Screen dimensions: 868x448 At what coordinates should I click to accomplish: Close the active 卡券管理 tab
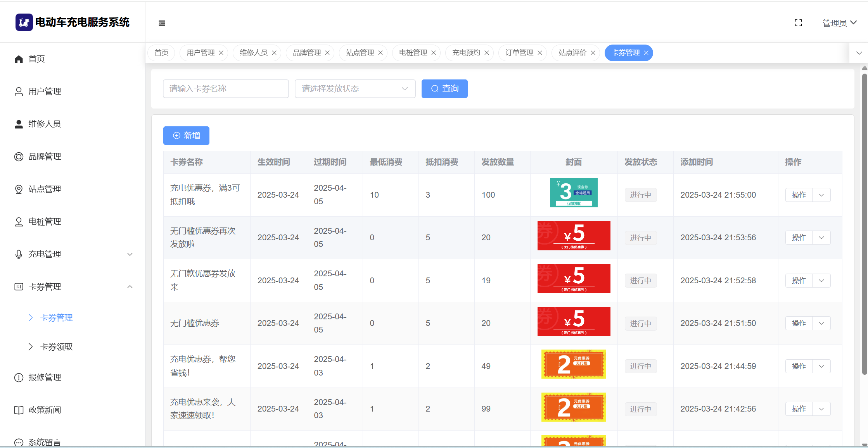tap(646, 53)
